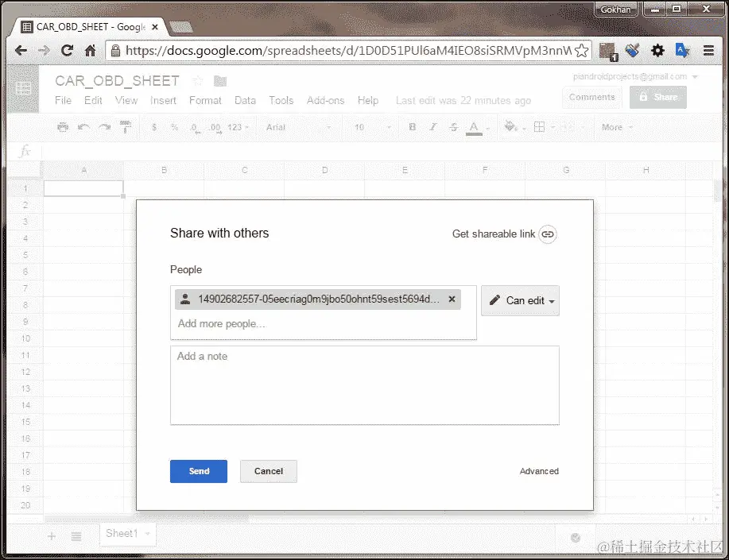Toggle Bold formatting
Image resolution: width=729 pixels, height=560 pixels.
412,127
